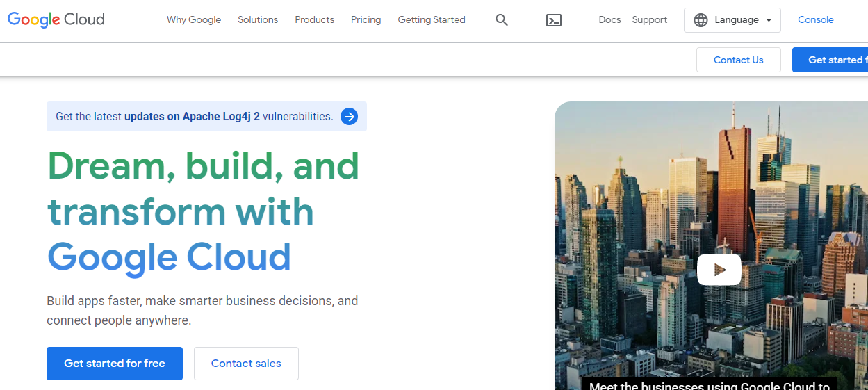Open the search magnifier icon
Image resolution: width=868 pixels, height=390 pixels.
pyautogui.click(x=502, y=20)
